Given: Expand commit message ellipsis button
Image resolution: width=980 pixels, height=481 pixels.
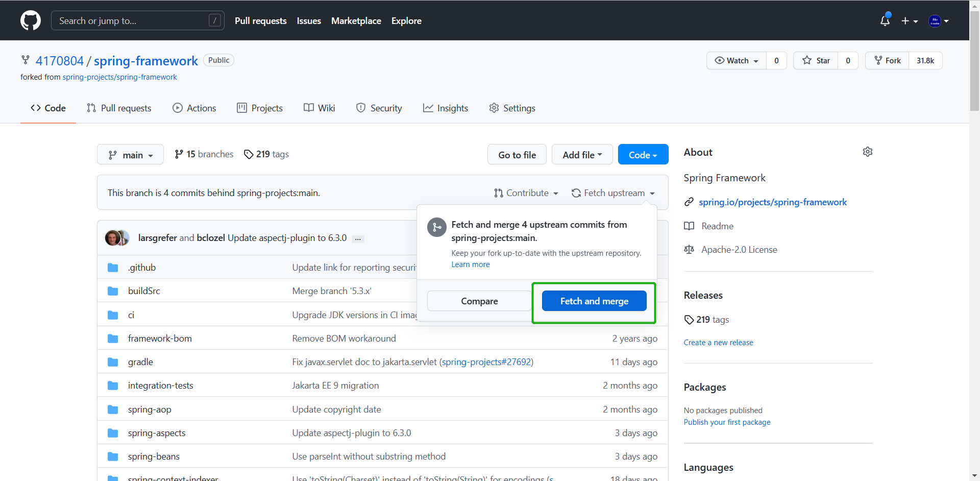Looking at the screenshot, I should [x=358, y=238].
